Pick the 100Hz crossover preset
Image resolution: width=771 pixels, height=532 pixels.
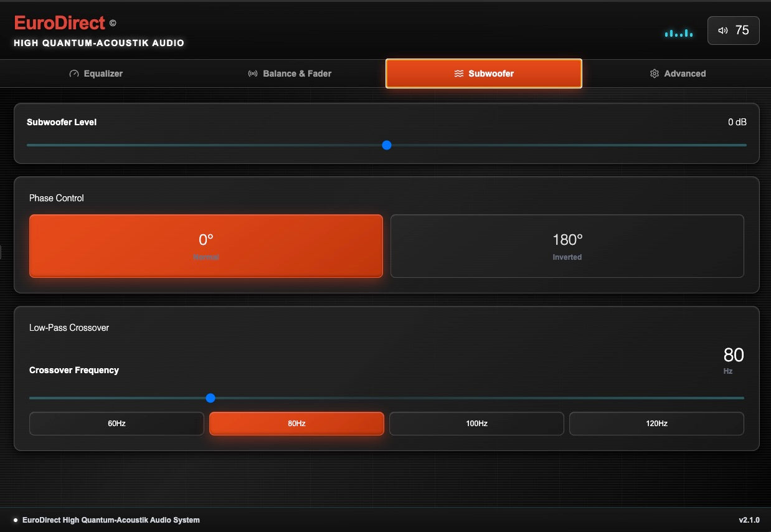(x=476, y=424)
